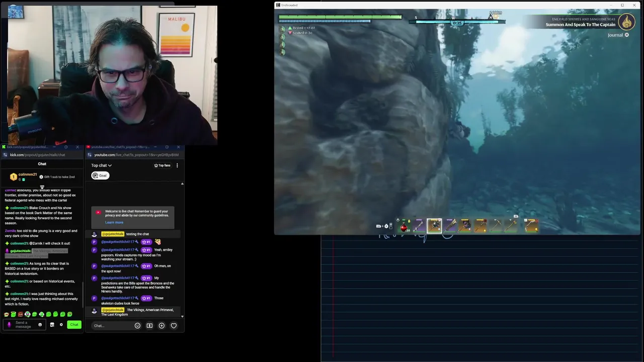
Task: Click the Rested buff status text
Action: click(x=304, y=28)
